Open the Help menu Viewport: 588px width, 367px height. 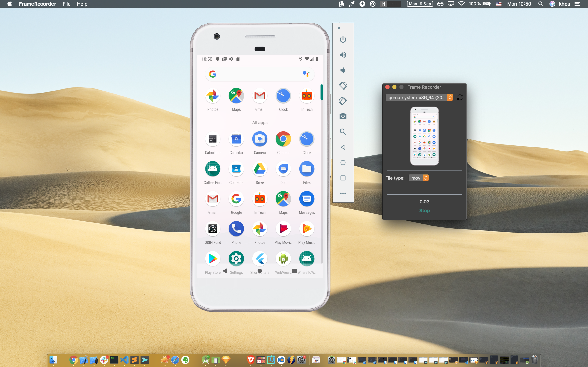(82, 4)
